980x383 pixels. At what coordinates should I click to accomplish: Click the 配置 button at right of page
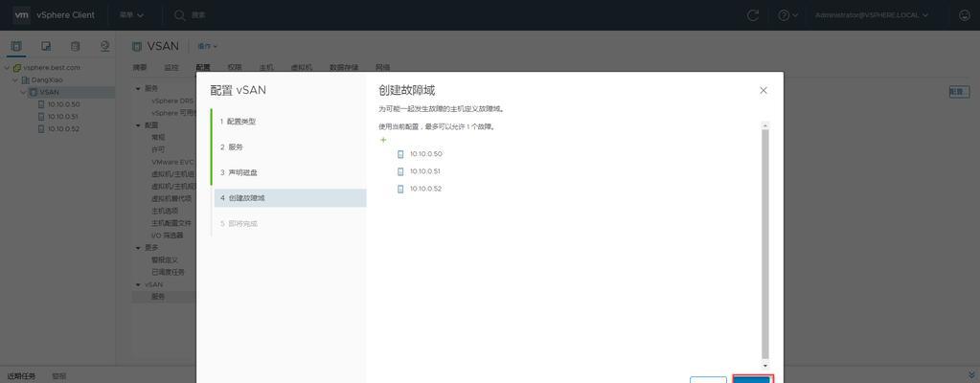click(959, 92)
